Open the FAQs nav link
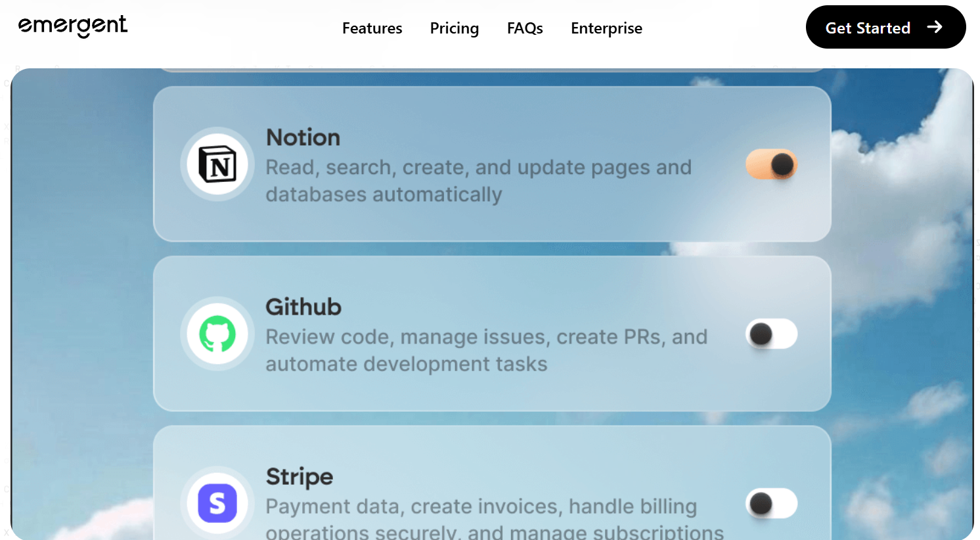The image size is (980, 540). tap(525, 28)
